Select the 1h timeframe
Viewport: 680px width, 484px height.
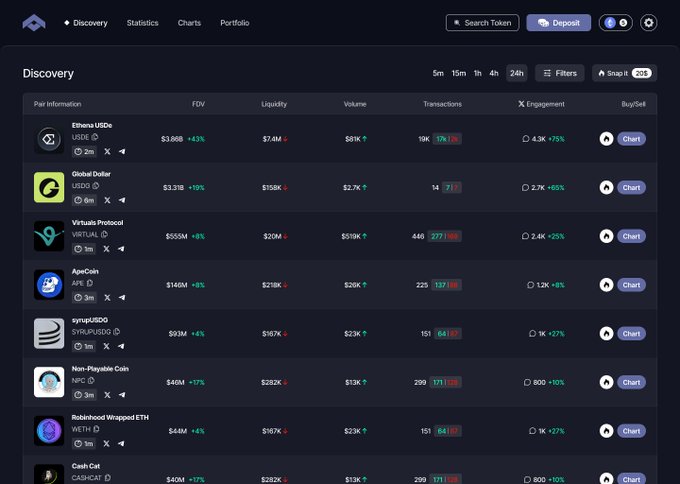(477, 73)
